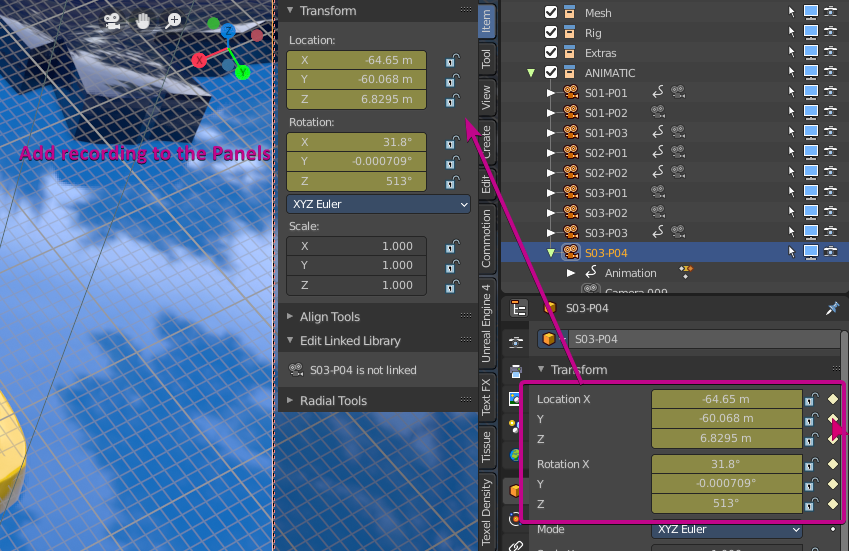The height and width of the screenshot is (551, 849).
Task: Expand the Radial Tools panel
Action: click(x=290, y=400)
